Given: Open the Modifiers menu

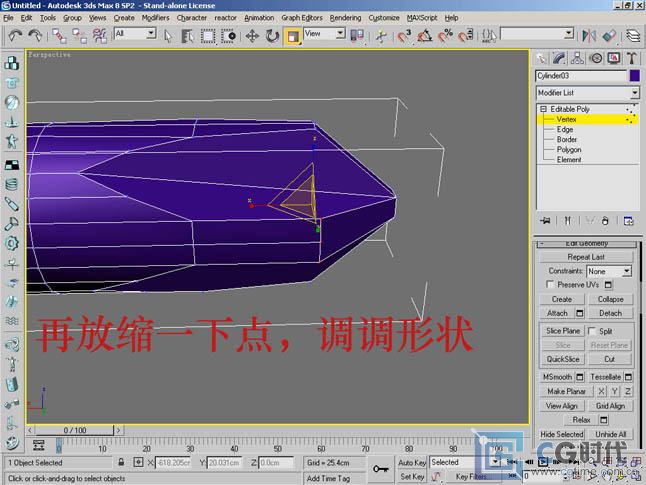Looking at the screenshot, I should pyautogui.click(x=155, y=18).
